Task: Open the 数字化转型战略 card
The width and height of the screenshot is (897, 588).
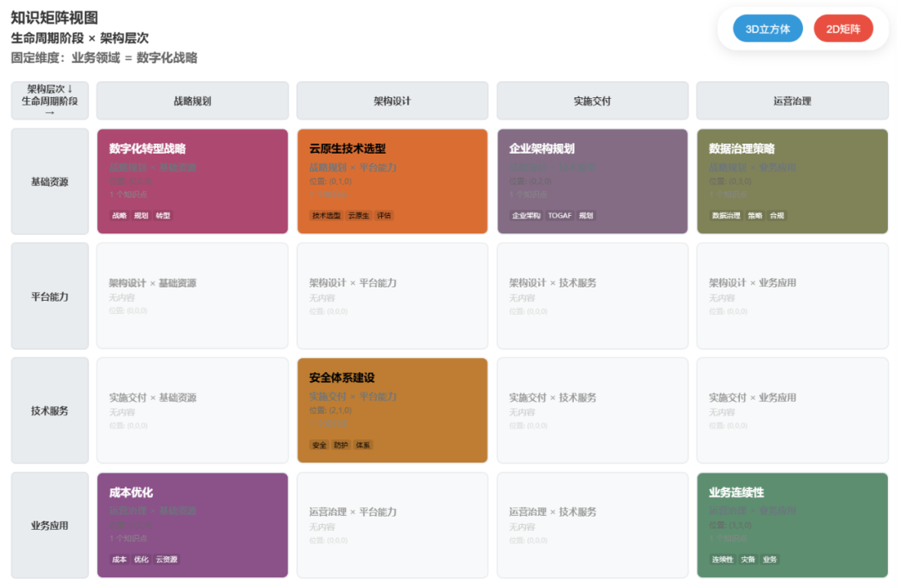Action: point(192,181)
